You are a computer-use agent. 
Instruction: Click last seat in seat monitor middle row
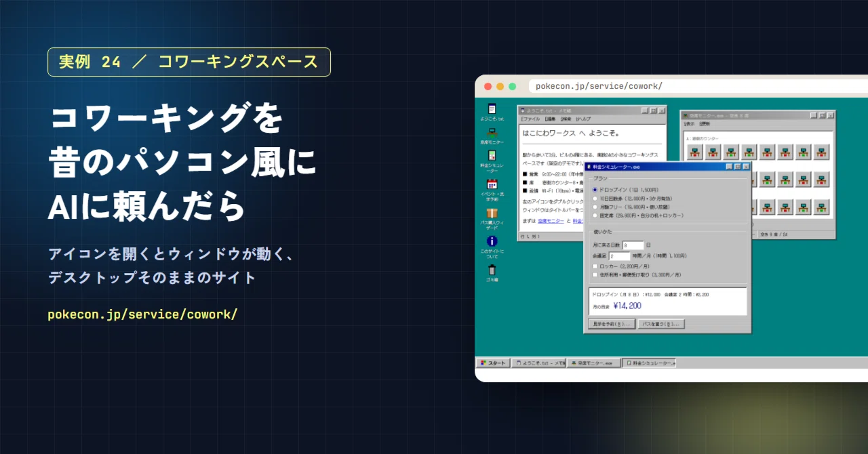tap(822, 180)
